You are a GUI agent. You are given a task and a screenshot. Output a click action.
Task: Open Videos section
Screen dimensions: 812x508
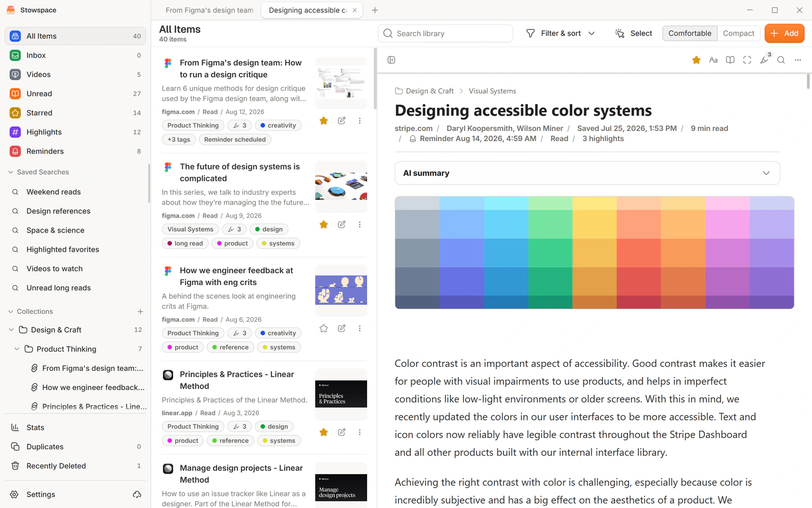pos(75,75)
